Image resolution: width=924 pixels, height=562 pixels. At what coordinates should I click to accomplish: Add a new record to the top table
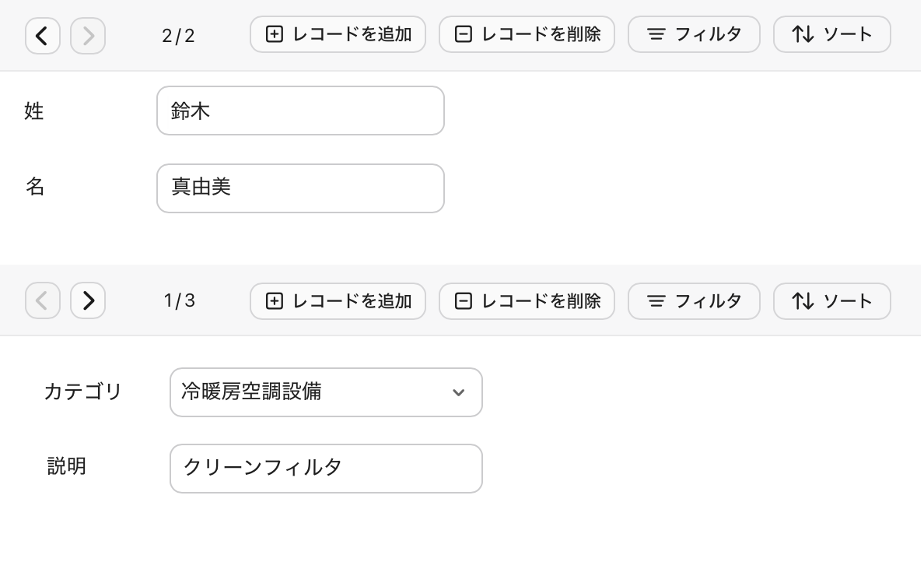tap(338, 34)
